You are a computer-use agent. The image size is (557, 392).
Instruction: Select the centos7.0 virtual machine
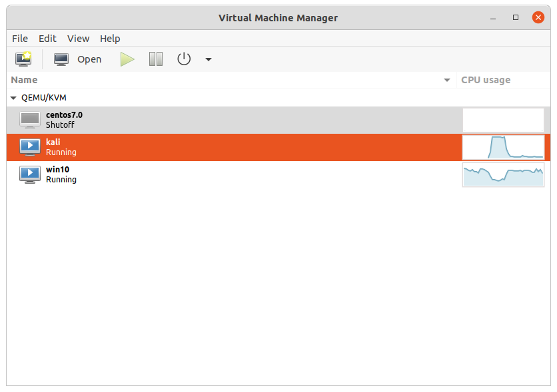coord(278,120)
